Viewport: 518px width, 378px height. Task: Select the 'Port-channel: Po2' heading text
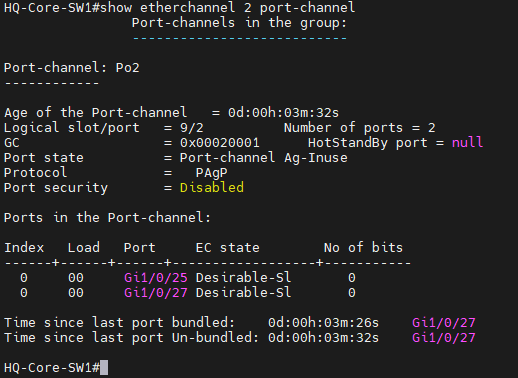(72, 68)
